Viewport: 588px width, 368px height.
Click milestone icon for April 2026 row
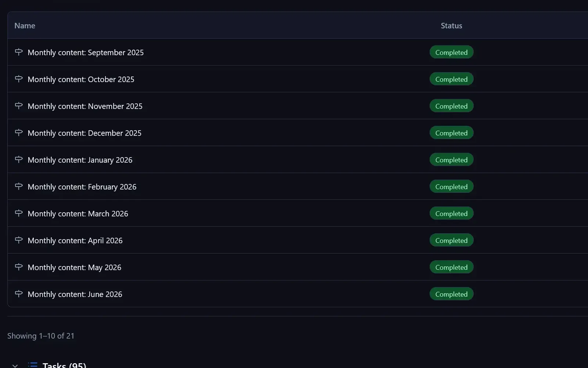(x=19, y=240)
